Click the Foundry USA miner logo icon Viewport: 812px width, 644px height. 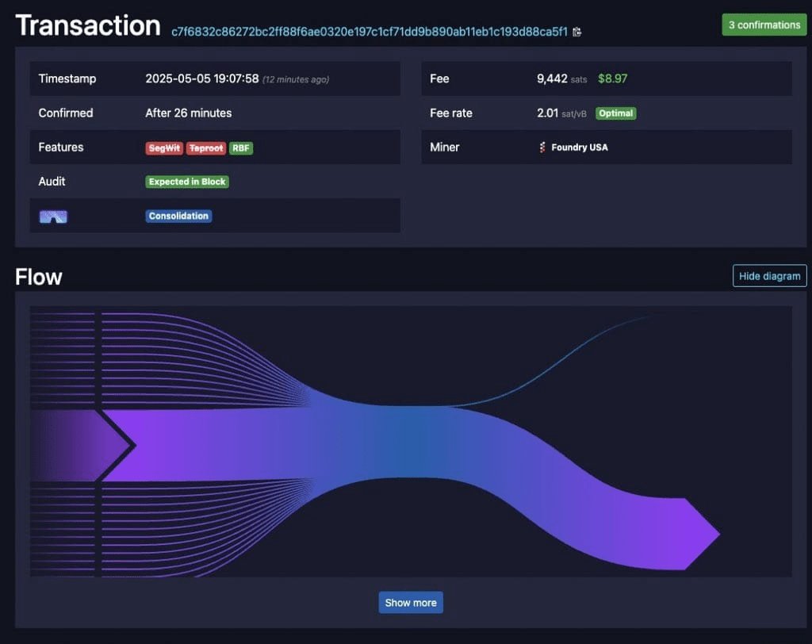pyautogui.click(x=542, y=148)
